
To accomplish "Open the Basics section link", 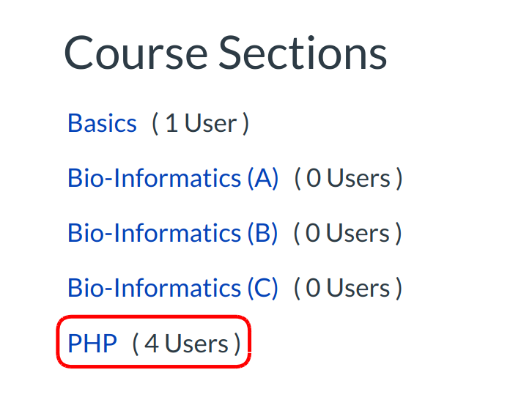I will pos(102,123).
